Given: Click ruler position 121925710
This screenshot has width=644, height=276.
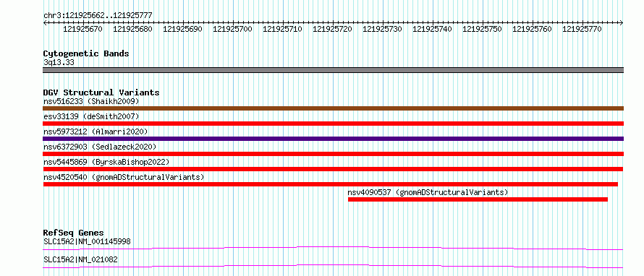Looking at the screenshot, I should coord(283,30).
